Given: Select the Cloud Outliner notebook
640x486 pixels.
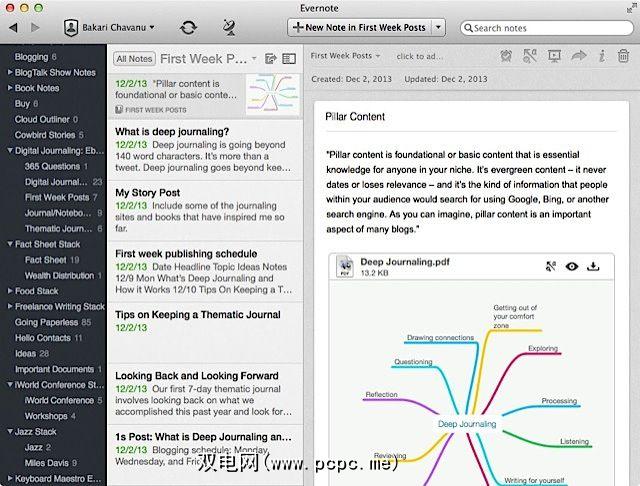Looking at the screenshot, I should (46, 119).
